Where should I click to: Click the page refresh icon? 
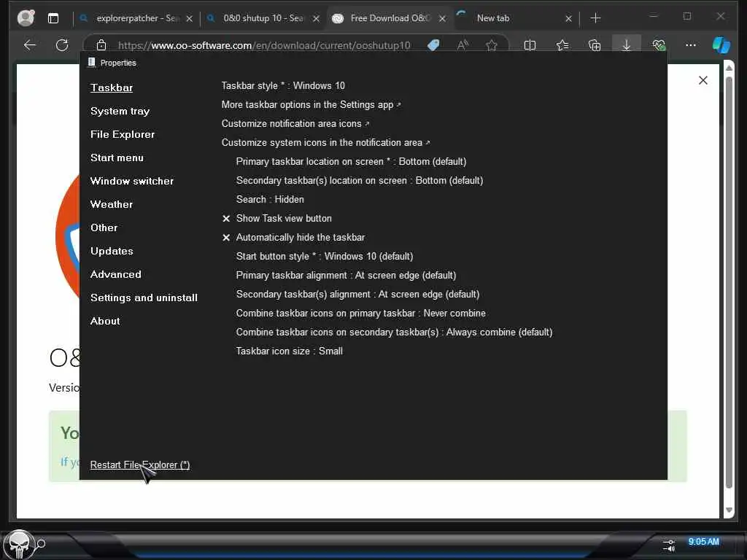[62, 45]
